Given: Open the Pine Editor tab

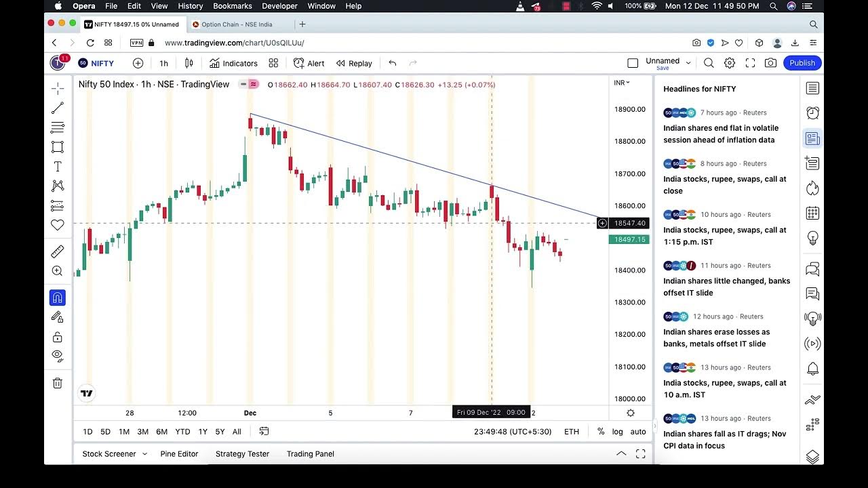Looking at the screenshot, I should click(x=179, y=454).
